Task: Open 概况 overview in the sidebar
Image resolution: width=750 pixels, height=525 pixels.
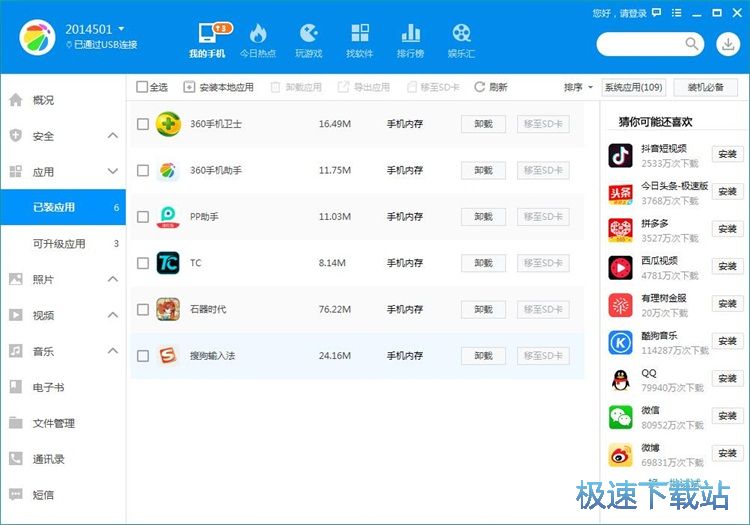Action: click(63, 100)
